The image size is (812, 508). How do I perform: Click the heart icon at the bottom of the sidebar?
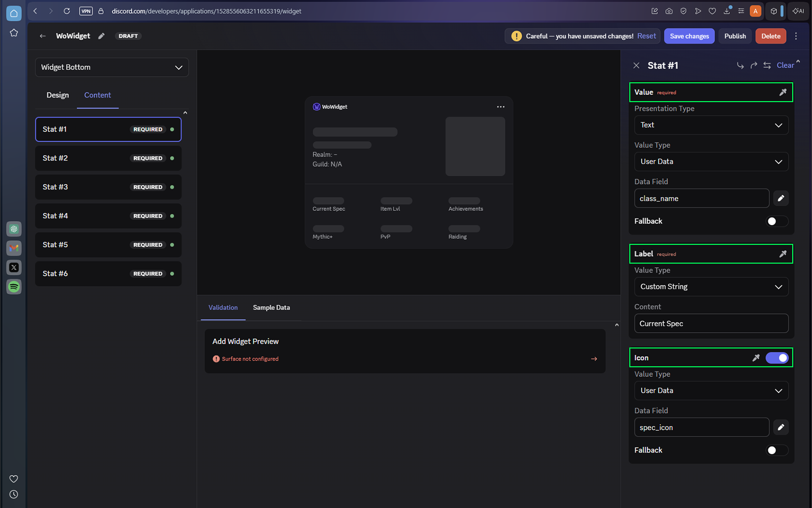click(x=14, y=479)
